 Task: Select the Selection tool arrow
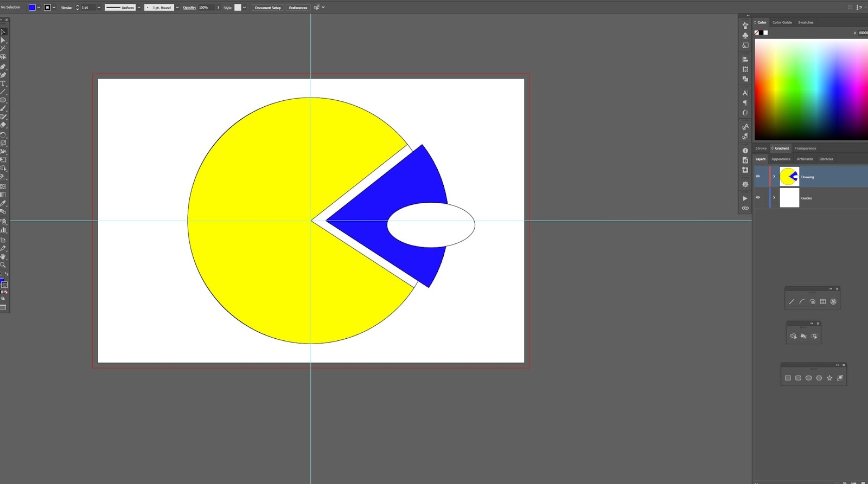point(3,31)
